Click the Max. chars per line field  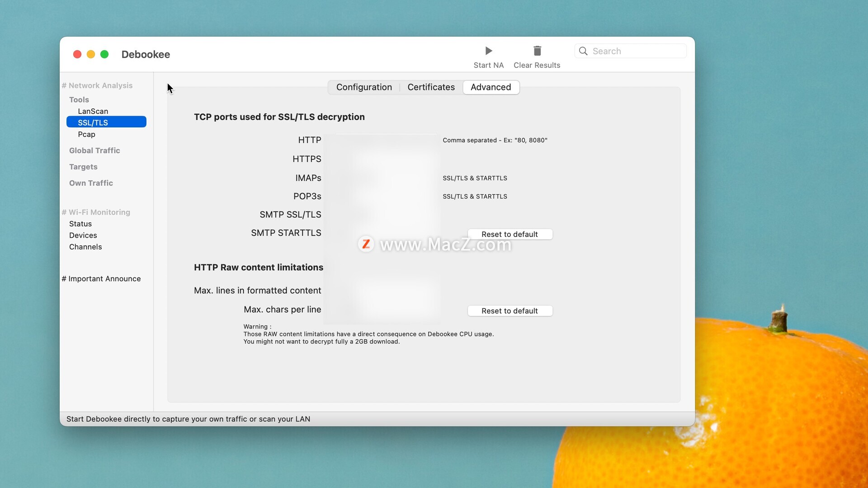coord(382,310)
